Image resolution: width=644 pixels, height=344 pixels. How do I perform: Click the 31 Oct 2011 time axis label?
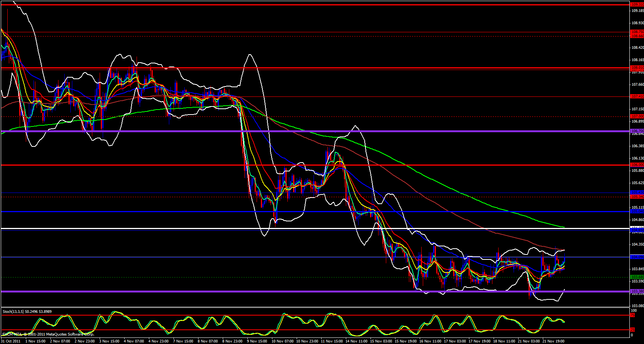pos(11,341)
